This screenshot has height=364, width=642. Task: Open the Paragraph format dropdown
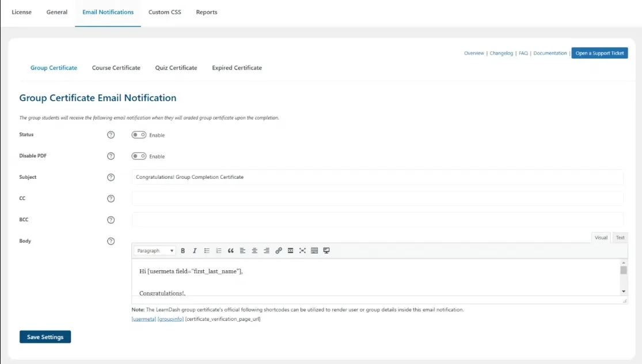[x=155, y=251]
